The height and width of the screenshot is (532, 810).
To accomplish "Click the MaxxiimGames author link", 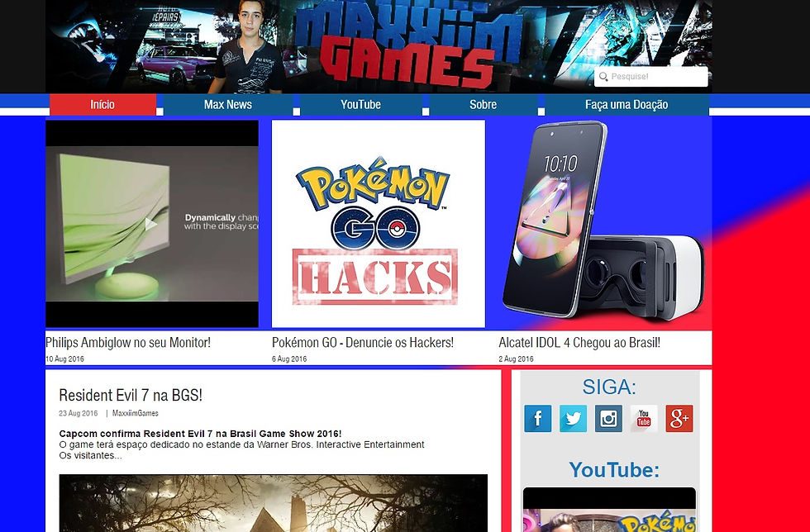I will [136, 413].
